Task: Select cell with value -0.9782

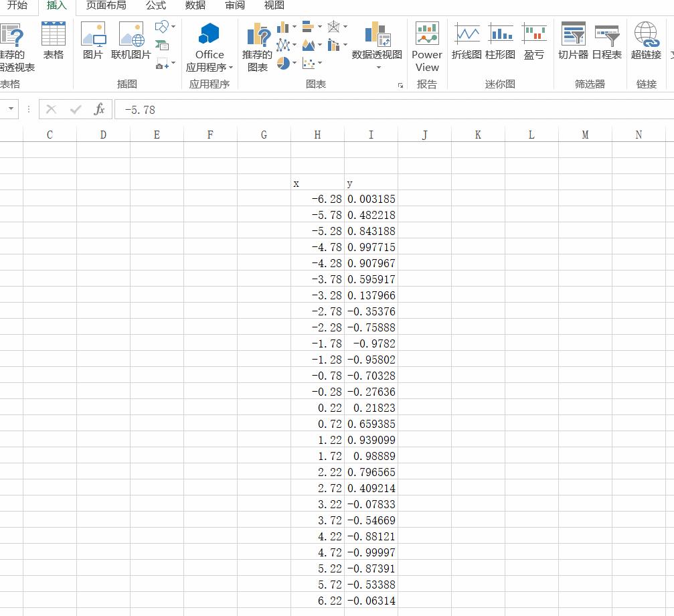Action: (x=371, y=343)
